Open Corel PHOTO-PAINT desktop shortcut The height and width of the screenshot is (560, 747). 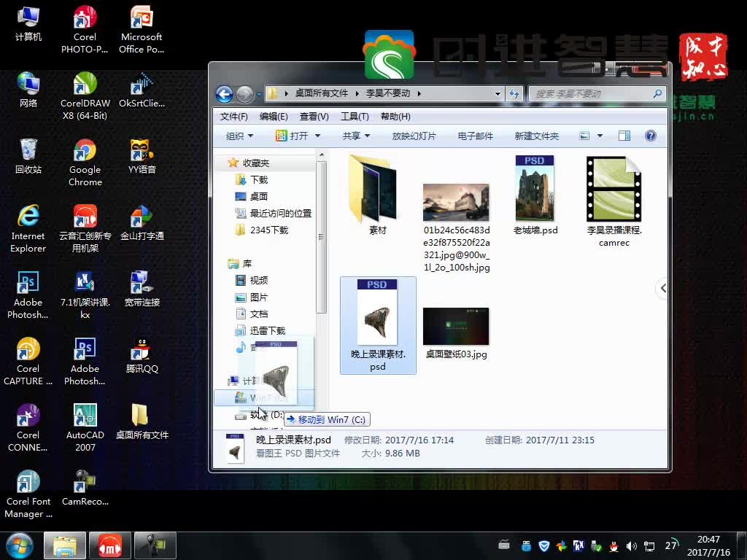pyautogui.click(x=85, y=29)
